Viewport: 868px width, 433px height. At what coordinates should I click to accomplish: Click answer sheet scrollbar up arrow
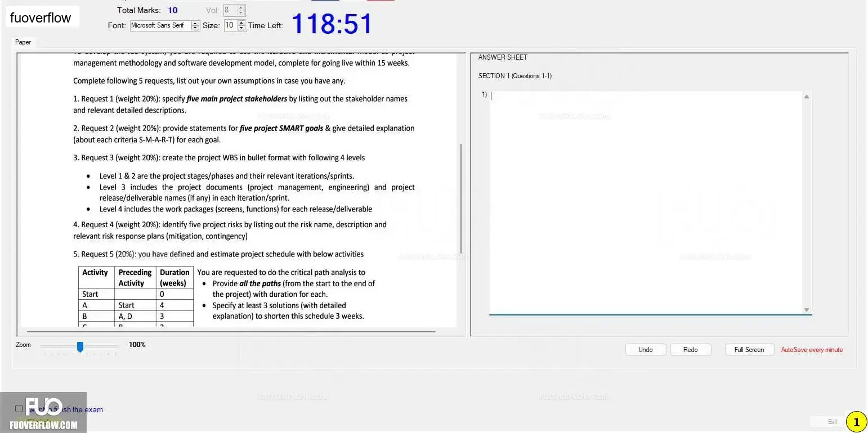[x=807, y=97]
